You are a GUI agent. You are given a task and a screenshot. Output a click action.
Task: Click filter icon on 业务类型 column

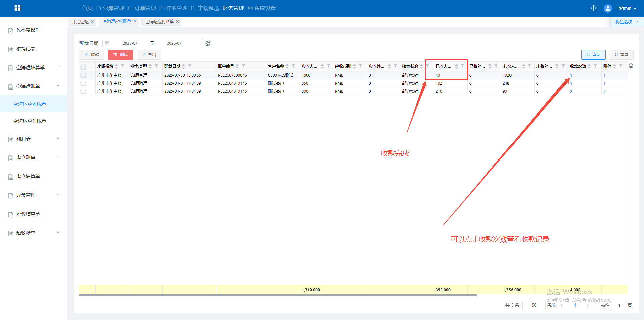pos(156,66)
